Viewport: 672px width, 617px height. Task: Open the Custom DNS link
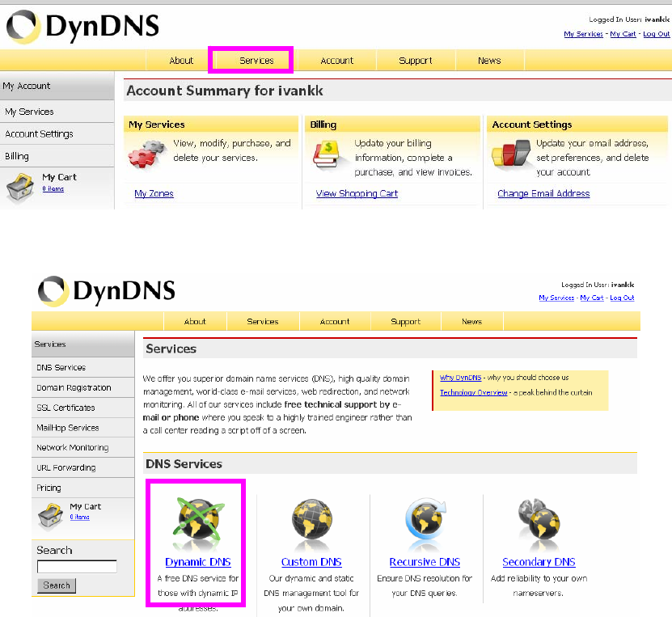click(x=311, y=562)
